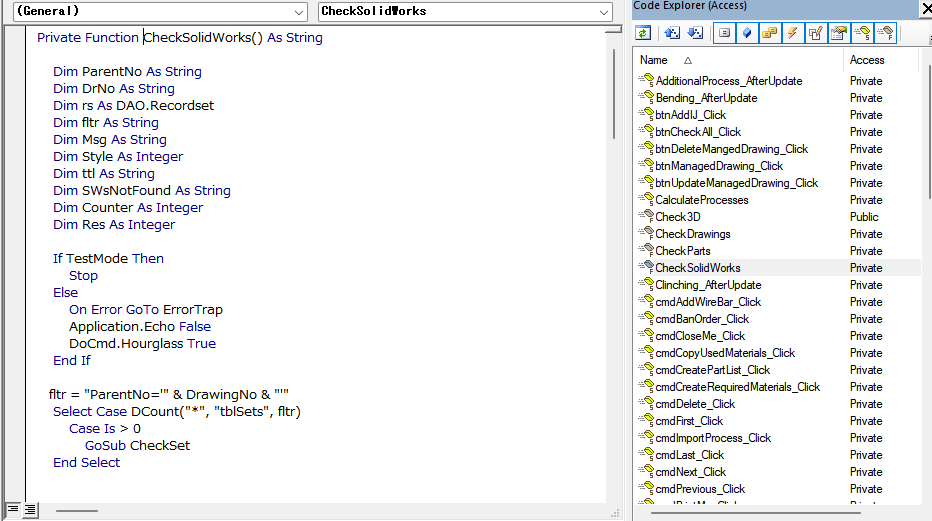Open the (General) object dropdown
The width and height of the screenshot is (932, 521).
tap(299, 12)
